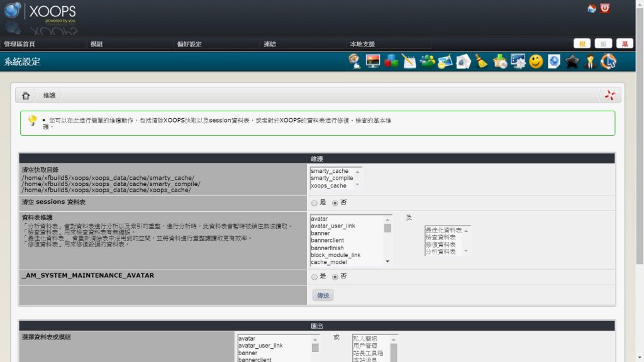This screenshot has height=362, width=644.
Task: Open the 管理區首頁 menu item
Action: pyautogui.click(x=19, y=44)
